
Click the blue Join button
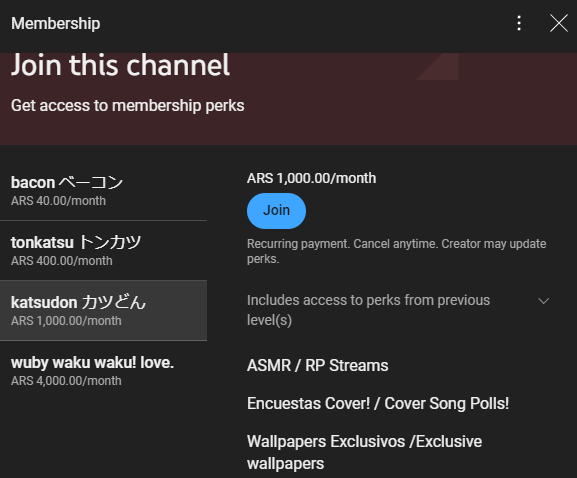(276, 211)
